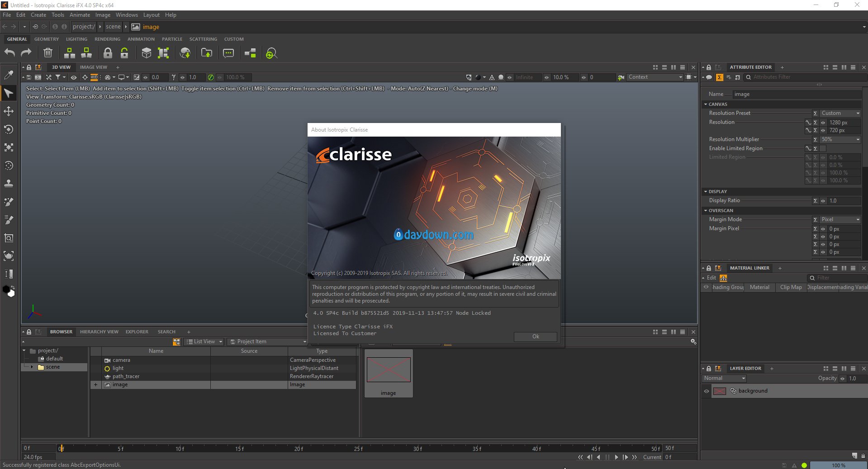Image resolution: width=868 pixels, height=469 pixels.
Task: Click the folder with up-arrow export icon
Action: (207, 53)
